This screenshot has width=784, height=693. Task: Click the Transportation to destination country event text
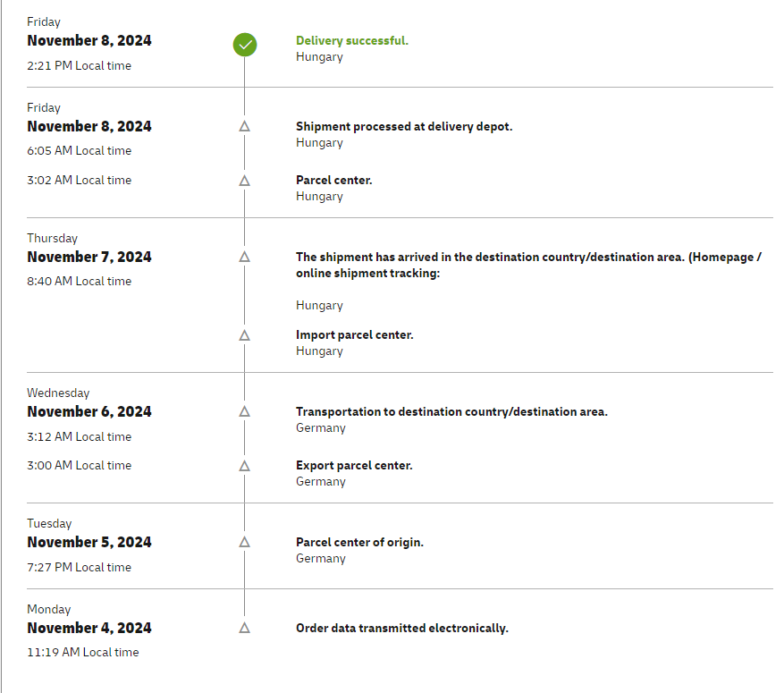point(451,411)
